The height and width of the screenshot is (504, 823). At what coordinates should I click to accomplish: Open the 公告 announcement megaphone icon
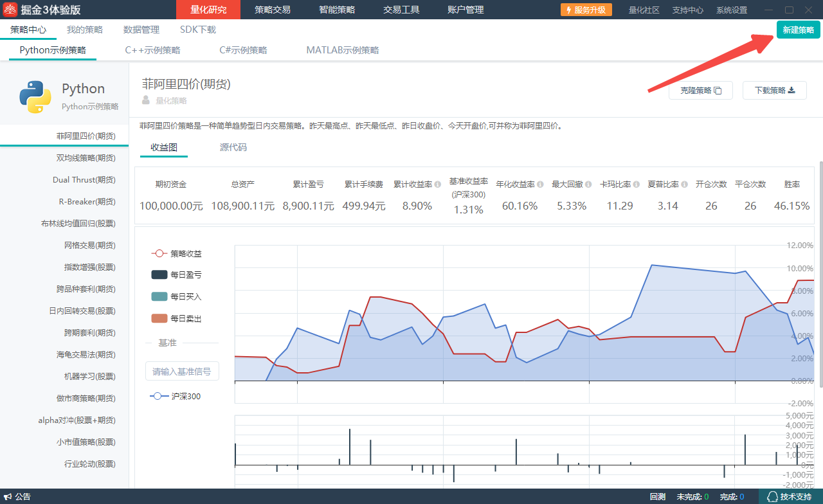point(8,497)
